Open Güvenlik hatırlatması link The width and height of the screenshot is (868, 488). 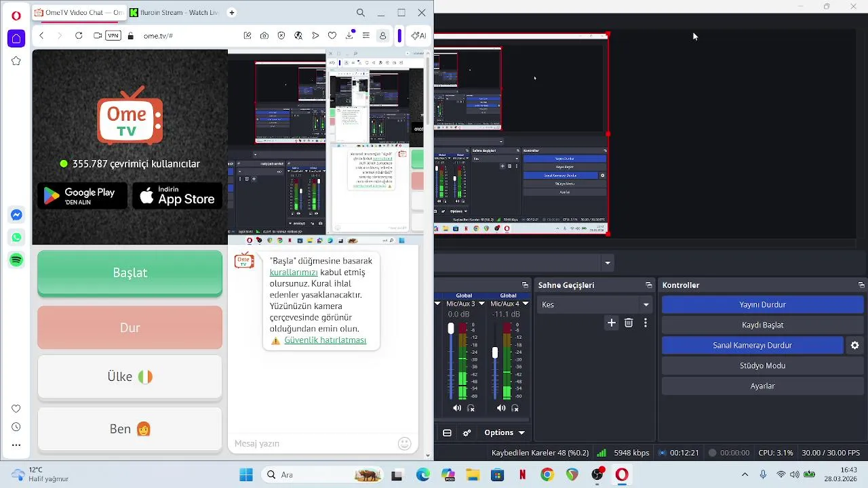(325, 340)
